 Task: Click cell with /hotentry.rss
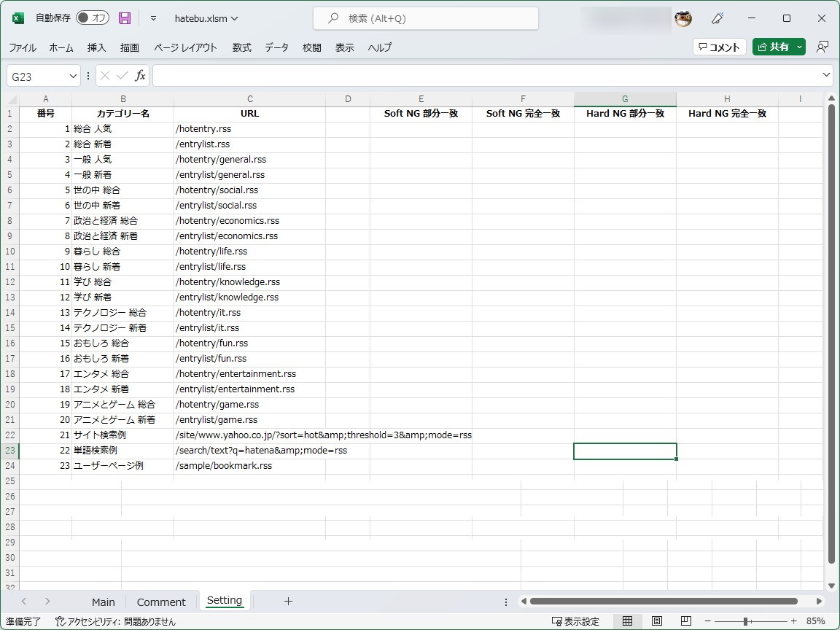tap(249, 129)
